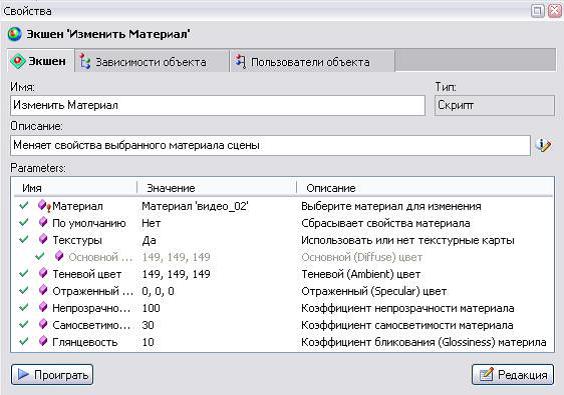564x395 pixels.
Task: Click the dependency icon on Зависимости tab
Action: (85, 62)
